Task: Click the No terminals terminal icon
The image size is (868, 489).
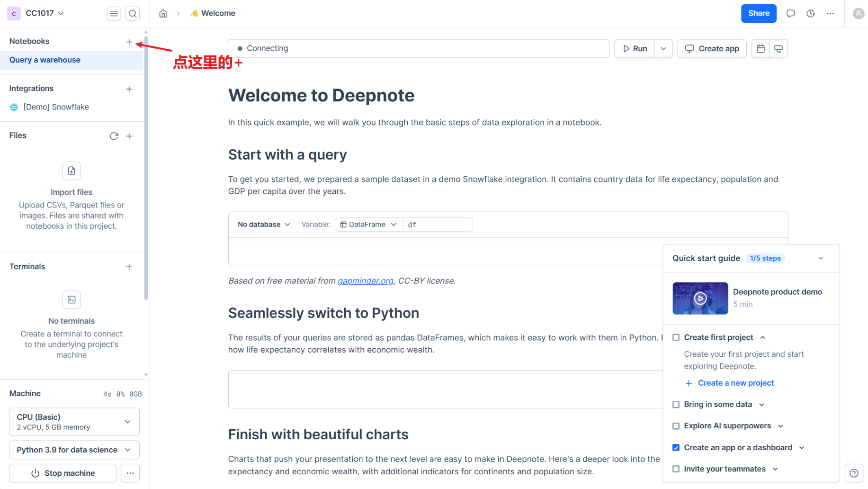Action: tap(72, 299)
